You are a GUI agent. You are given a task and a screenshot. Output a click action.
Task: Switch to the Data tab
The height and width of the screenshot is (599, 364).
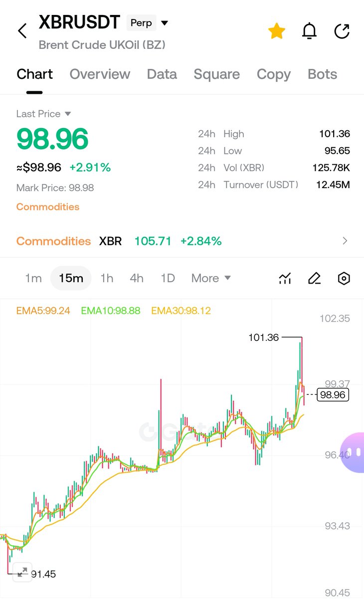[x=162, y=74]
